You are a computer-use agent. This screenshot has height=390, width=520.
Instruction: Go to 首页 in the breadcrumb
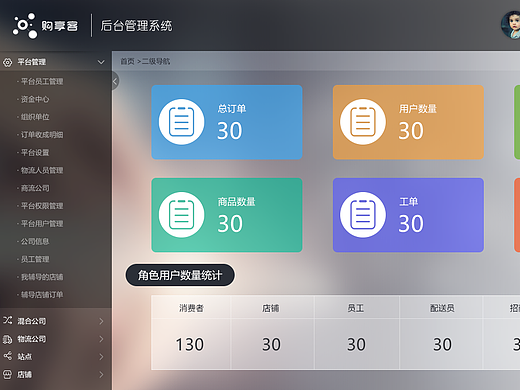127,61
